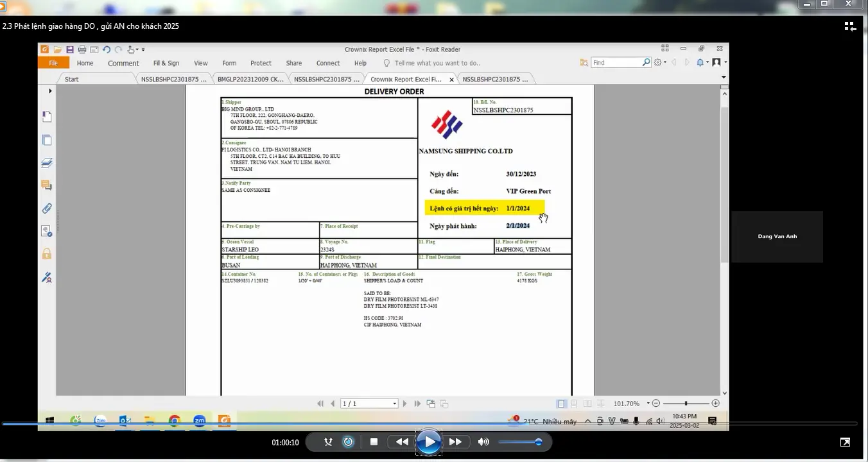
Task: Open the Comment ribbon tab
Action: 123,63
